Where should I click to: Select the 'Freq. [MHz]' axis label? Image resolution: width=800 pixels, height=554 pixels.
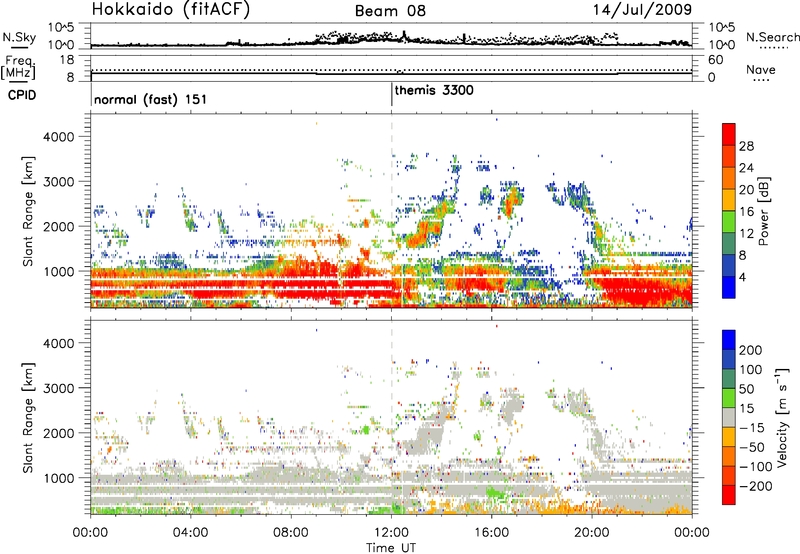pyautogui.click(x=18, y=68)
